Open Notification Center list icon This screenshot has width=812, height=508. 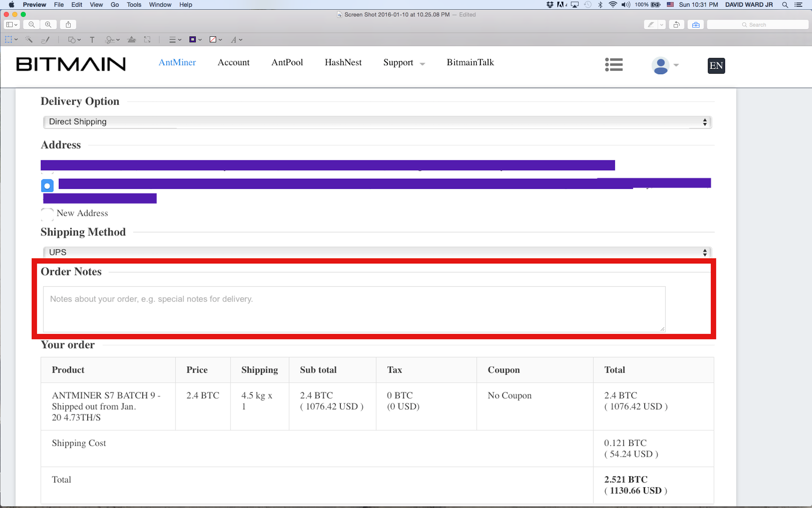tap(798, 5)
